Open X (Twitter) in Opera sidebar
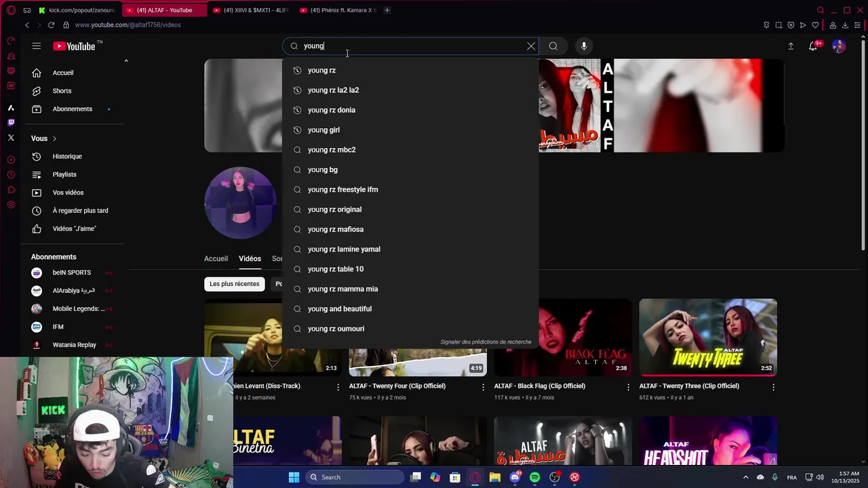The width and height of the screenshot is (868, 488). (x=11, y=138)
